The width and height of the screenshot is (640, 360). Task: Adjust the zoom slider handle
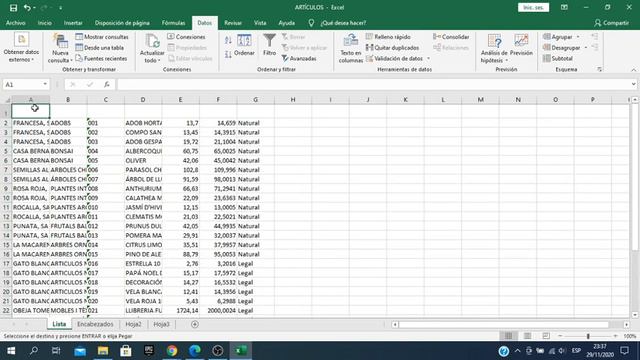pyautogui.click(x=588, y=336)
